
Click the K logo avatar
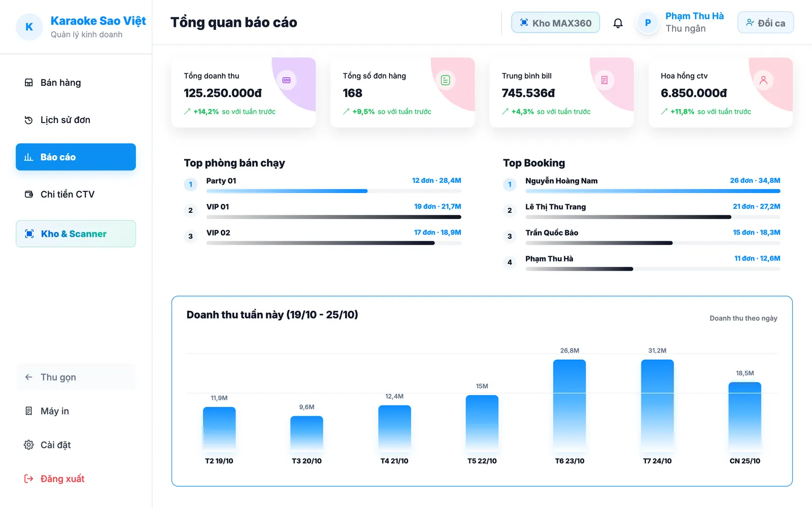pyautogui.click(x=29, y=27)
